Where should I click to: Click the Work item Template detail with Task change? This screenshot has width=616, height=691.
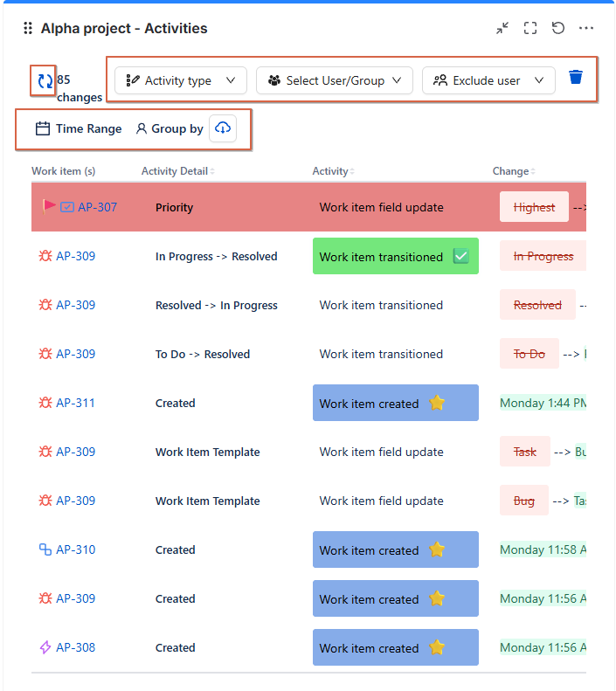tap(208, 453)
